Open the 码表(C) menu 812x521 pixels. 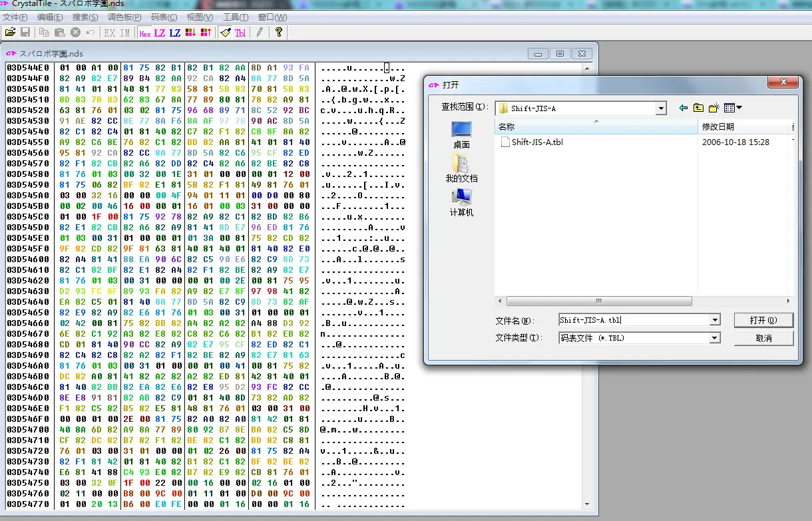(x=164, y=17)
